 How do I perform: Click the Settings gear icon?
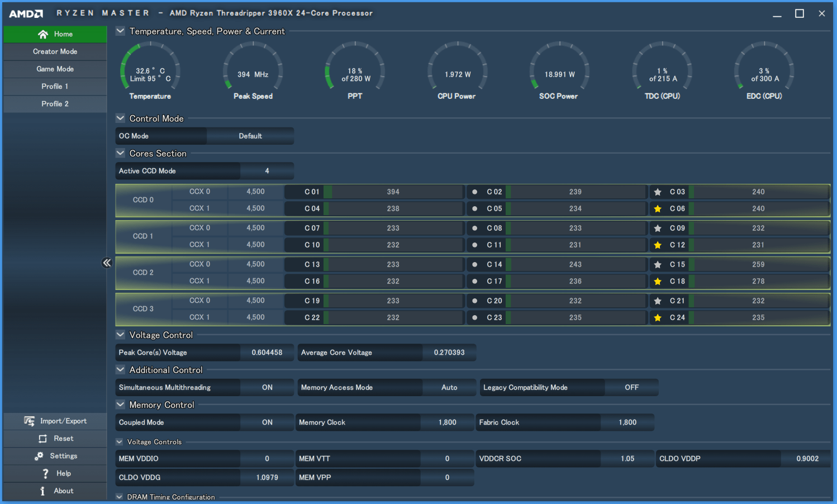coord(39,456)
